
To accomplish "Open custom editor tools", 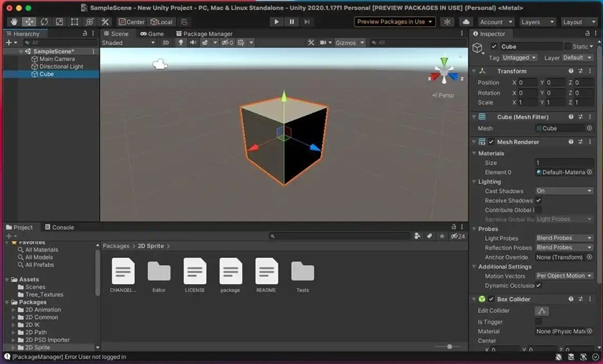I will (x=104, y=22).
